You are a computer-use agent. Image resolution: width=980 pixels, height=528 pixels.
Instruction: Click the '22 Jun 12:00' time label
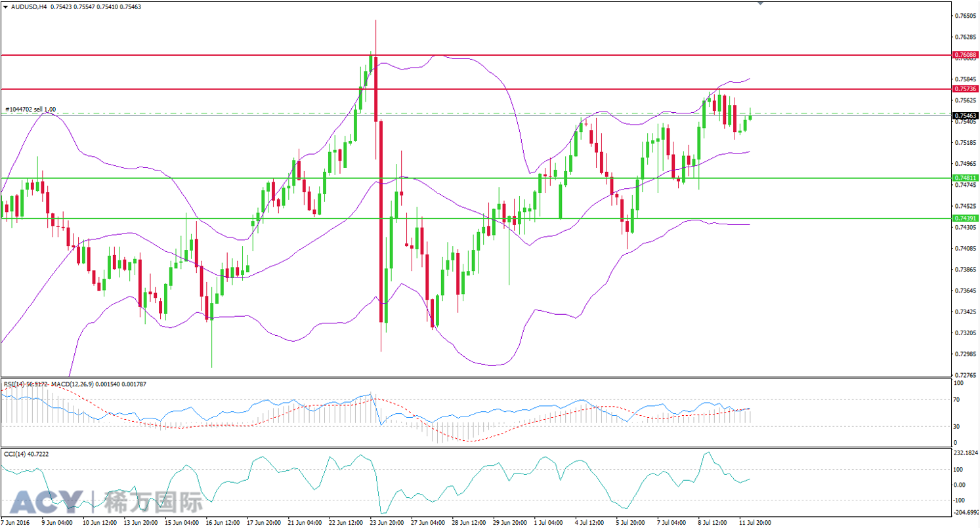click(x=345, y=523)
